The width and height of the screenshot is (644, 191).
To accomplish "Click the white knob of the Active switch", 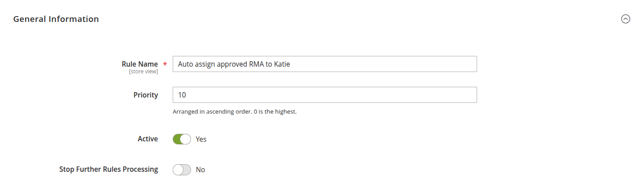I will 186,139.
